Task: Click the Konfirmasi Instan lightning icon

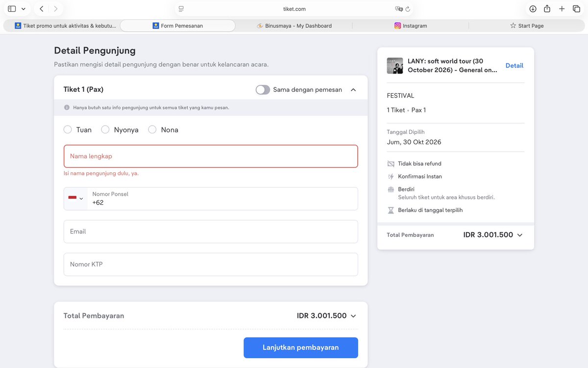Action: point(391,176)
